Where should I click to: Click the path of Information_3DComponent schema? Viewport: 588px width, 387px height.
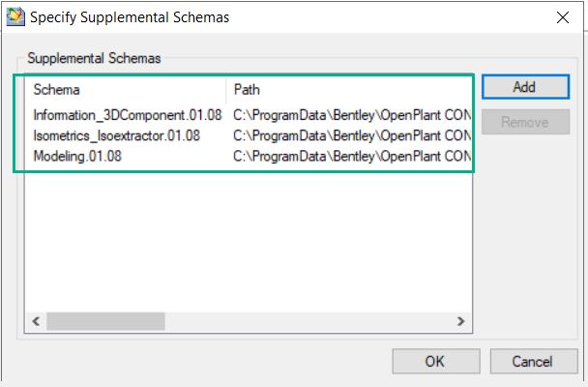click(352, 115)
